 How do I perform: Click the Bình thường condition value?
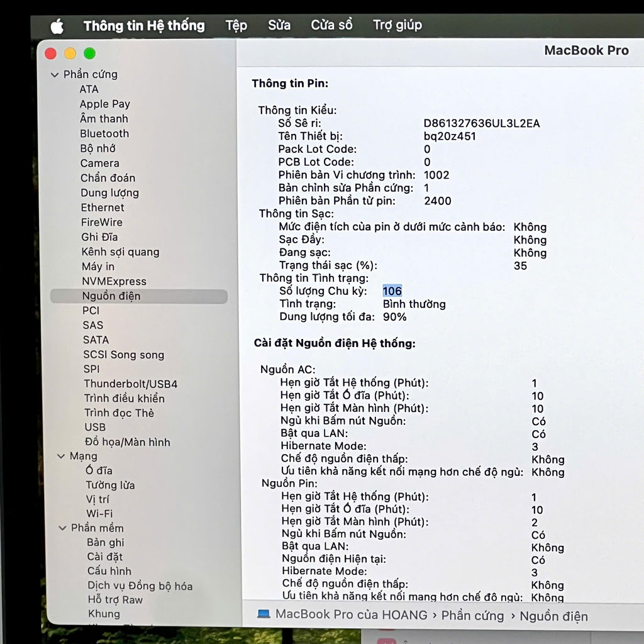tap(414, 304)
